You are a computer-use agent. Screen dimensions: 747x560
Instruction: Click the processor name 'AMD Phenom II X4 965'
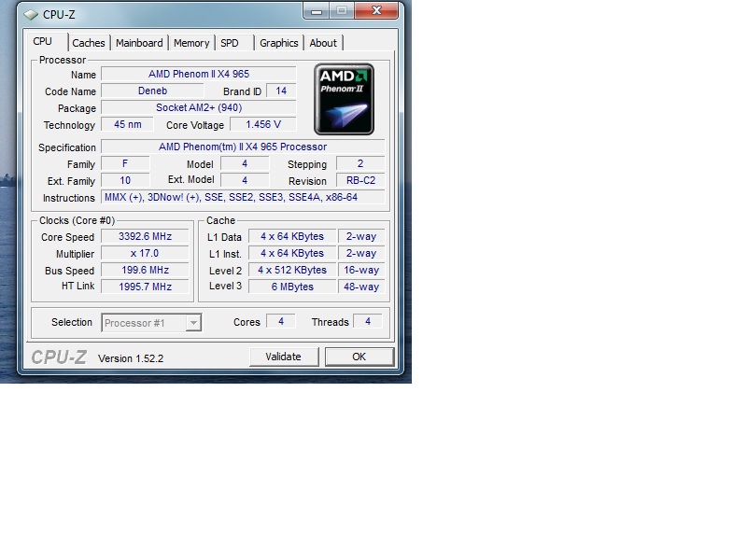point(199,74)
